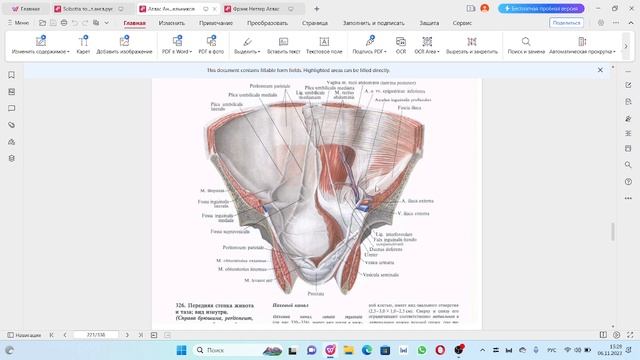The width and height of the screenshot is (640, 360).
Task: Switch to the Главная ribbon tab
Action: click(x=134, y=23)
